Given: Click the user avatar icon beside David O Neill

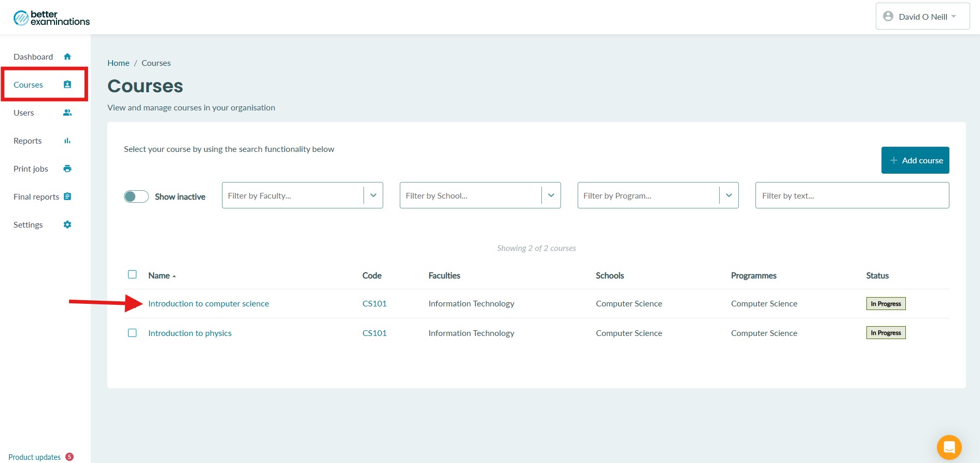Looking at the screenshot, I should click(888, 17).
